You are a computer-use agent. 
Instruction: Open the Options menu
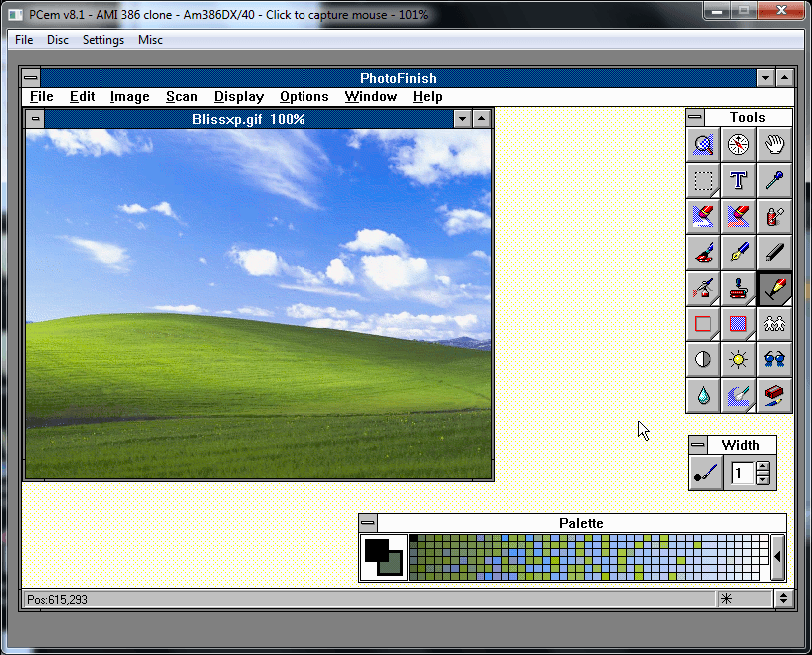(x=304, y=97)
